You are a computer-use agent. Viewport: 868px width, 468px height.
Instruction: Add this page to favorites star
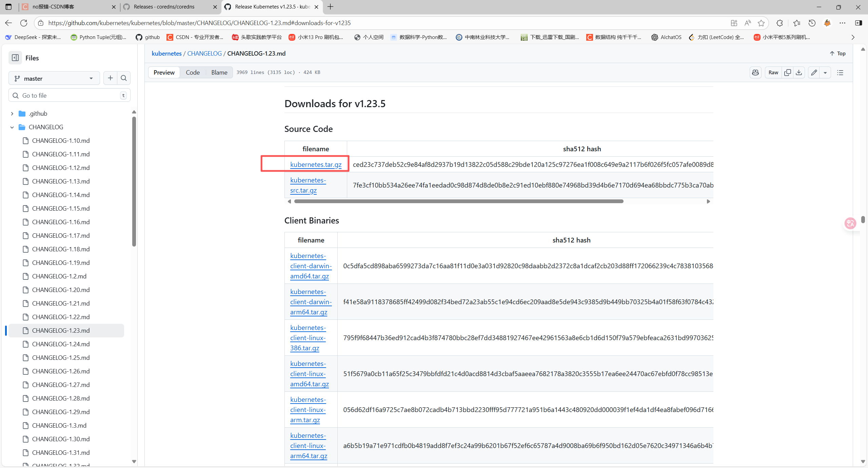point(761,23)
